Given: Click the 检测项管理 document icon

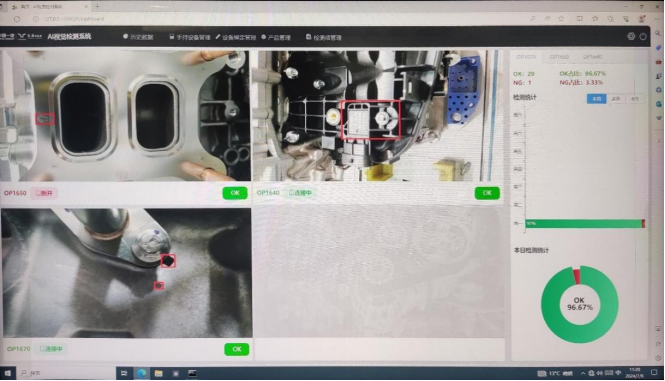Looking at the screenshot, I should (308, 37).
